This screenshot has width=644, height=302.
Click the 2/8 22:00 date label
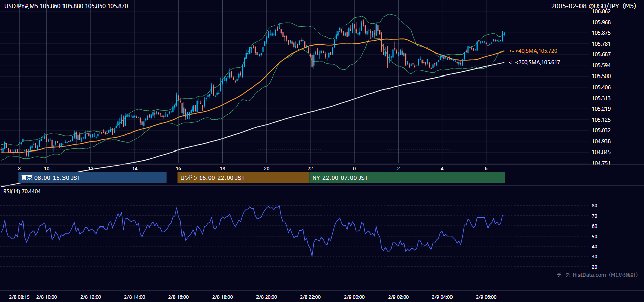310,297
